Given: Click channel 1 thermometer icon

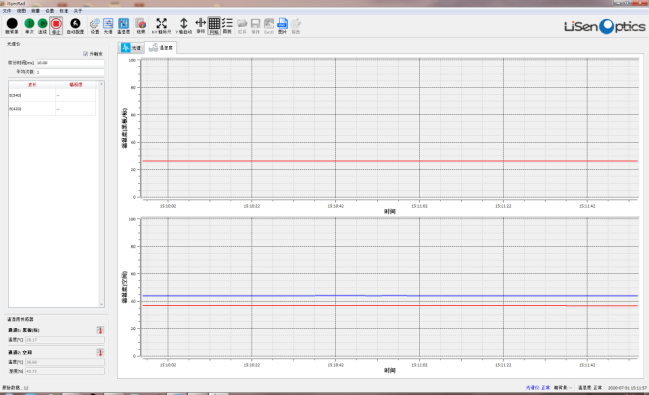Looking at the screenshot, I should click(100, 330).
